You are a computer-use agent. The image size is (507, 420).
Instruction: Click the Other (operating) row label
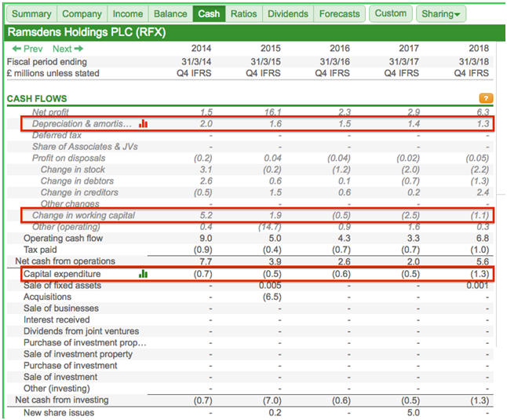pos(66,227)
